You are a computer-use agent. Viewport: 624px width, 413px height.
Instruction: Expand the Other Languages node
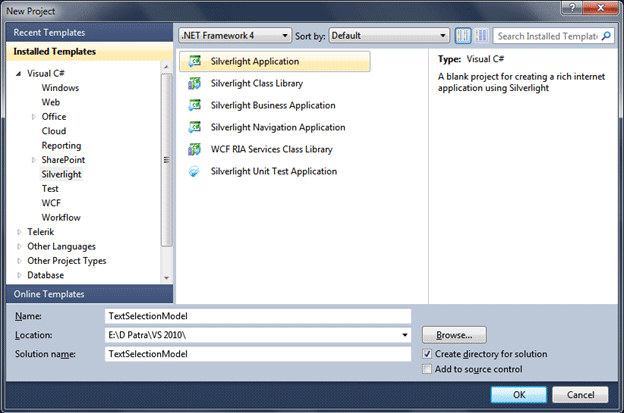click(x=19, y=247)
